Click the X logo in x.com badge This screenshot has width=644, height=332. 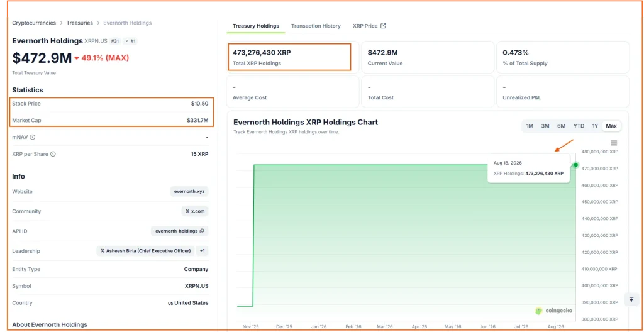tap(187, 211)
